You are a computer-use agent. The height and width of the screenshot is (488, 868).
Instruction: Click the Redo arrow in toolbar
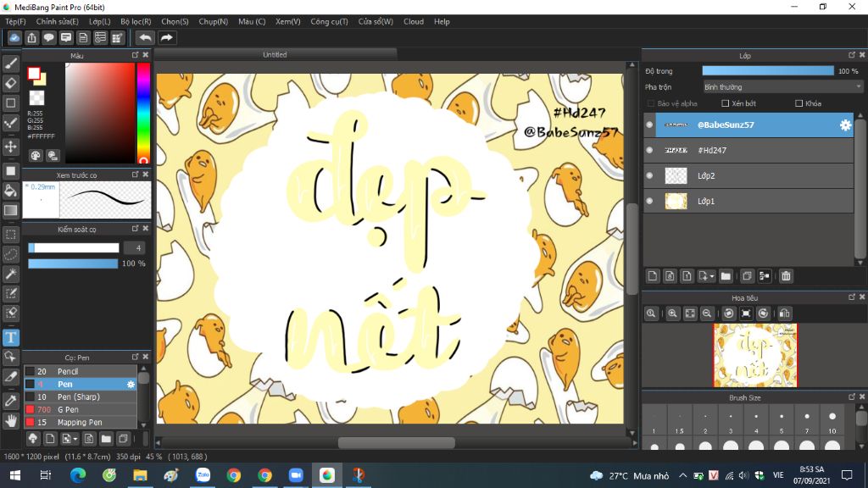pyautogui.click(x=166, y=37)
